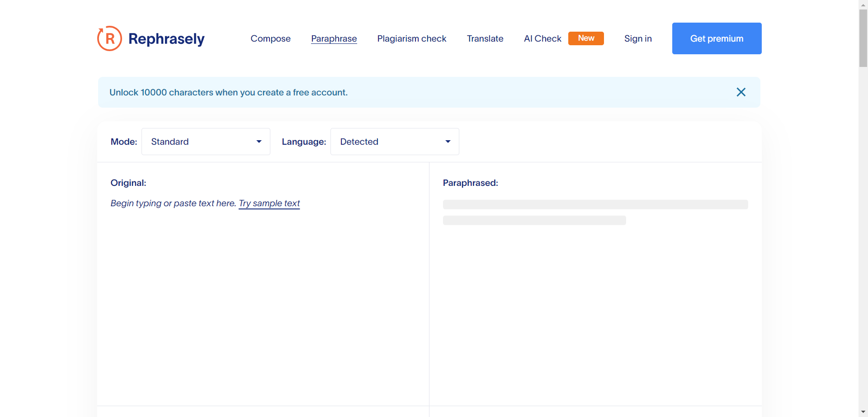Dismiss the free account banner with X

(x=741, y=92)
